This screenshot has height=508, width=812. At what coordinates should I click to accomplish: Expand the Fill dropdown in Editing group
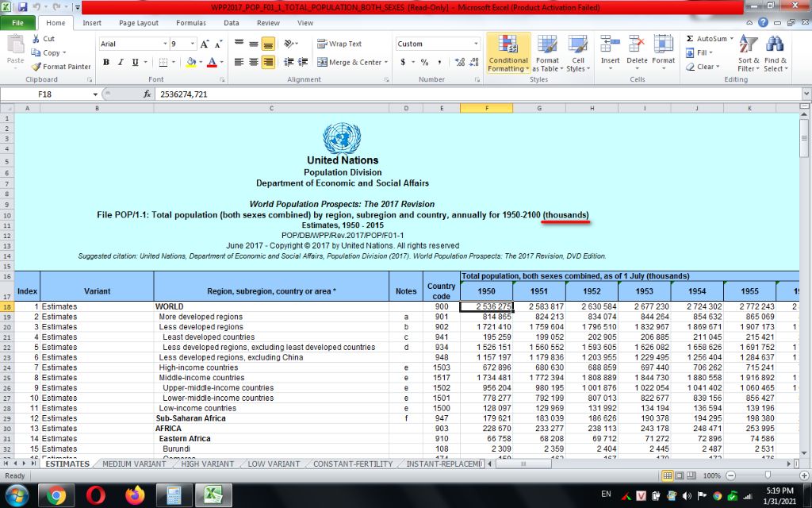pyautogui.click(x=711, y=53)
